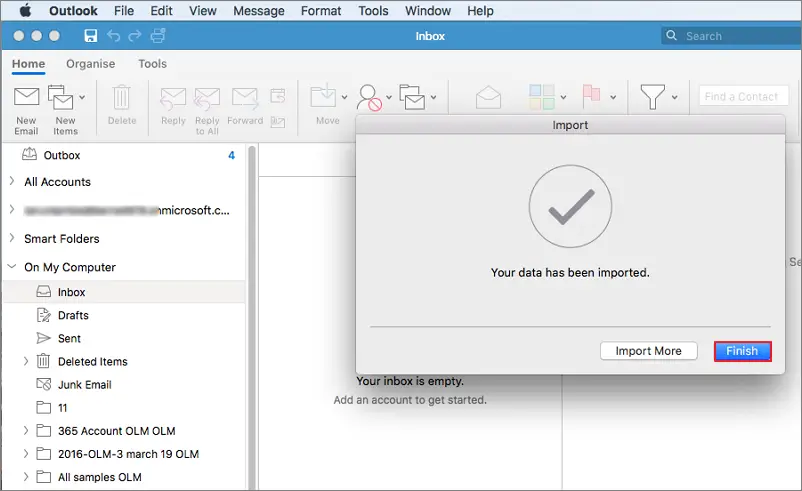Click the Find a Contact field
This screenshot has height=491, width=802.
[743, 96]
